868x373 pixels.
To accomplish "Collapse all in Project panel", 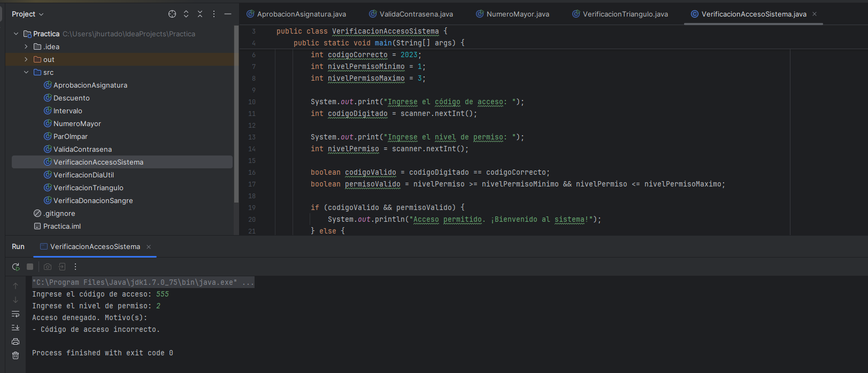I will click(200, 14).
